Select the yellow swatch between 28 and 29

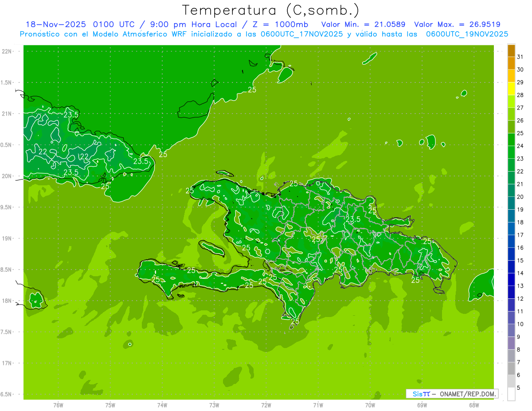click(511, 89)
